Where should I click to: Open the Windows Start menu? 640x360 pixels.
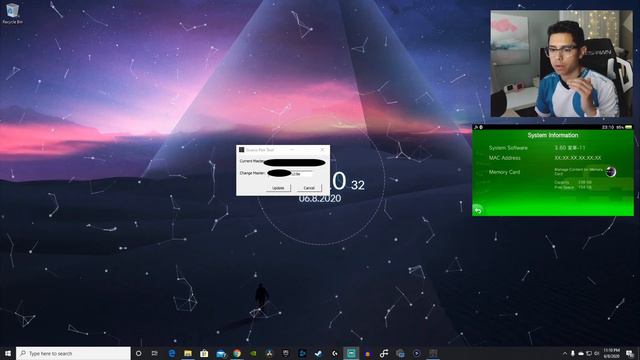pos(8,353)
